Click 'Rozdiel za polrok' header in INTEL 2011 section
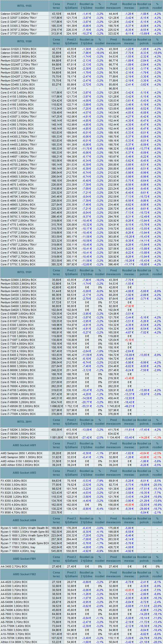 [144, 422]
